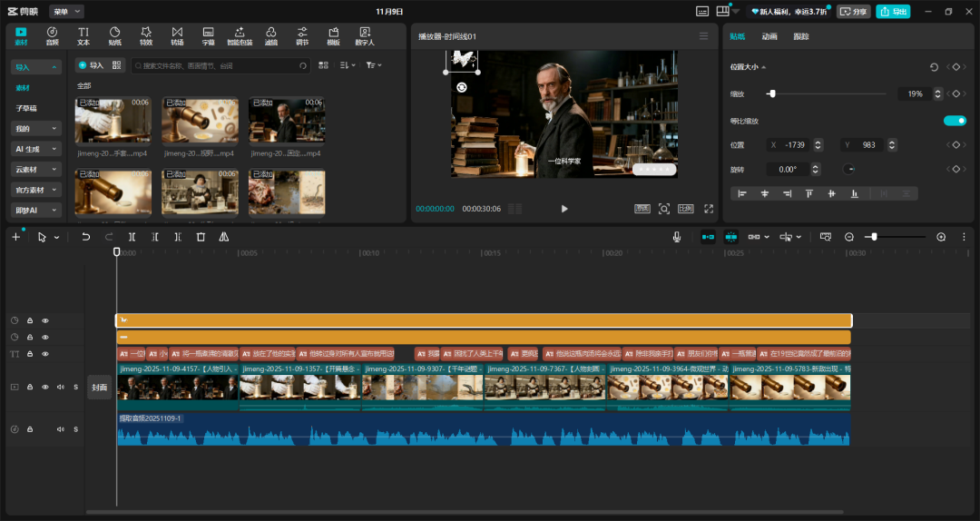Toggle the lock on the main video track

[30, 387]
